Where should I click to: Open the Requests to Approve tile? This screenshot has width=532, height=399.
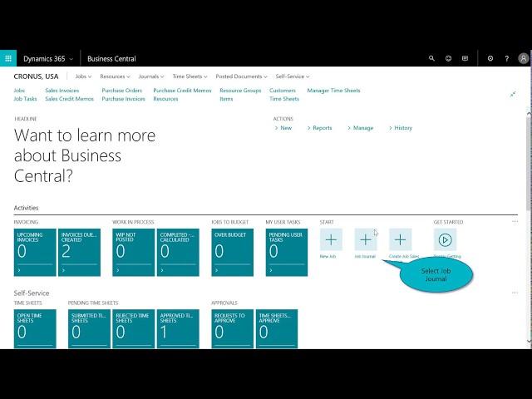click(233, 329)
